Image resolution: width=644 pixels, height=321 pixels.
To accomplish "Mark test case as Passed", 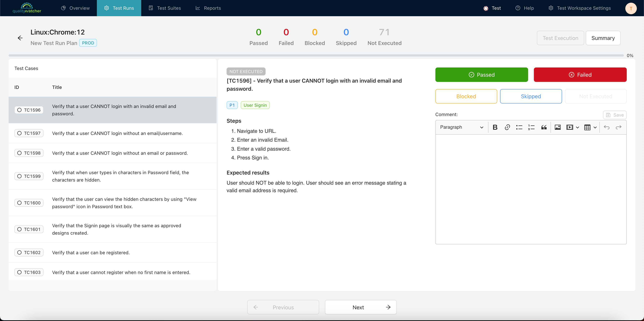I will pyautogui.click(x=482, y=75).
